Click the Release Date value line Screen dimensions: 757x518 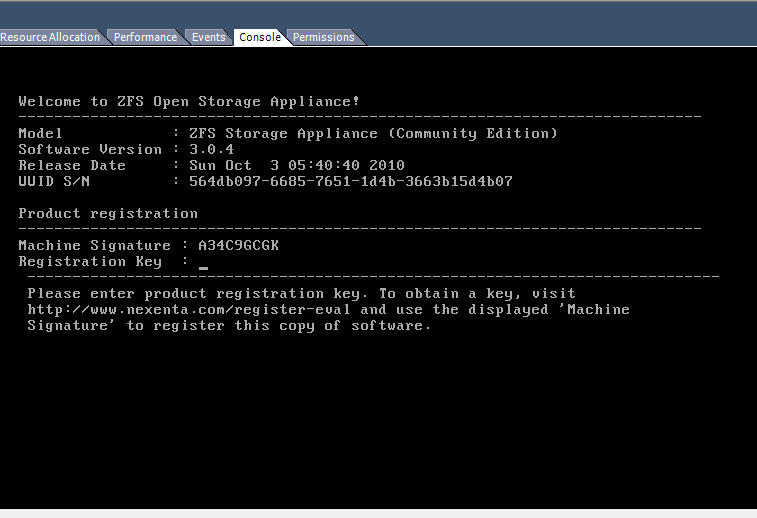tap(296, 166)
